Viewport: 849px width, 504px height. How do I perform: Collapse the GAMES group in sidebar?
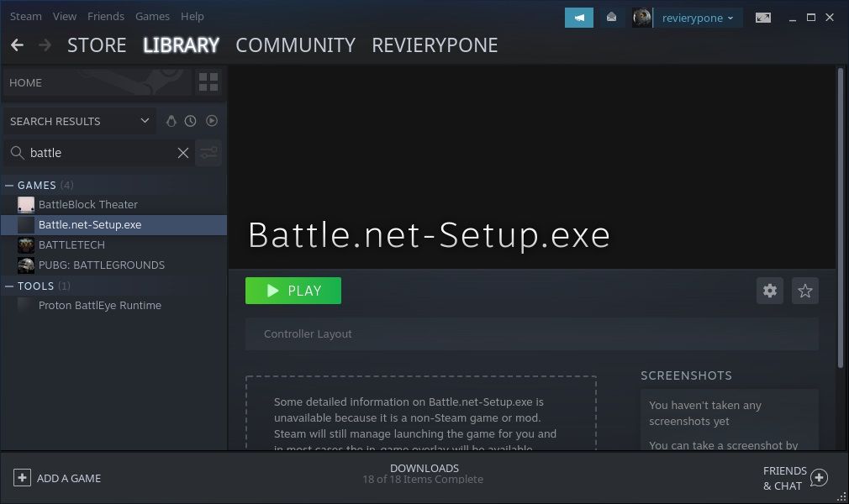[x=8, y=185]
